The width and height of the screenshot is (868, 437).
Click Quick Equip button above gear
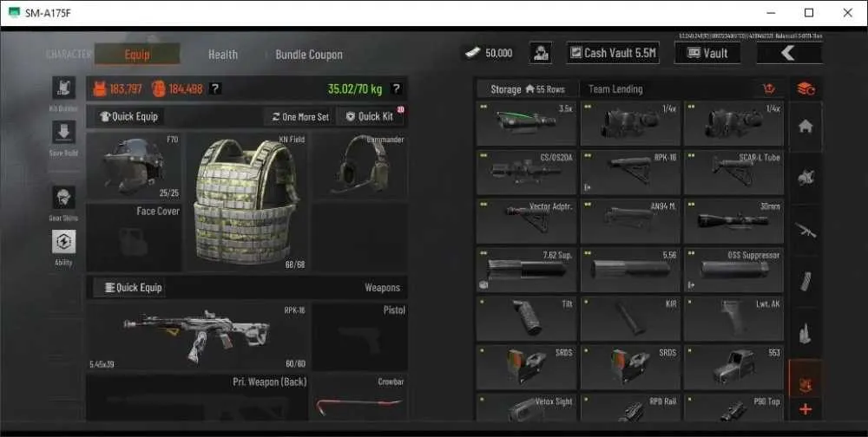point(129,117)
